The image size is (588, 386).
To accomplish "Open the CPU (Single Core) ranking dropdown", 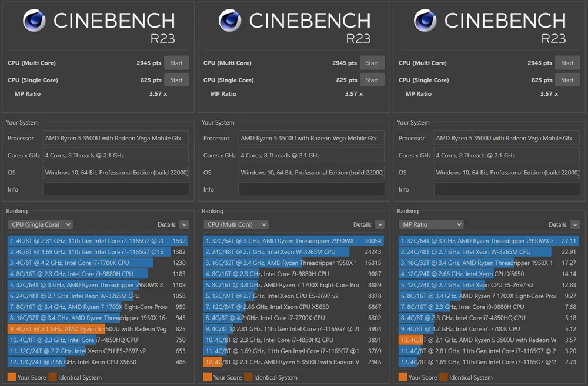I will coord(40,224).
